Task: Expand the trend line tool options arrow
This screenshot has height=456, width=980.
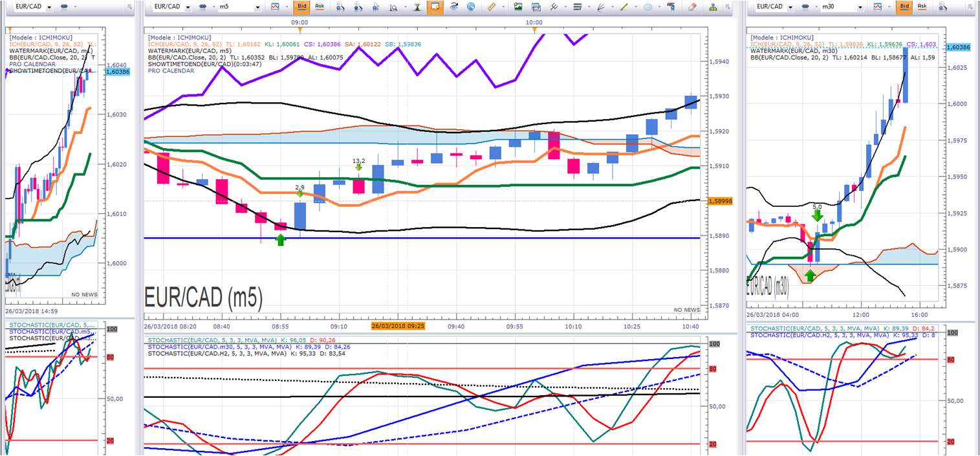Action: [635, 6]
